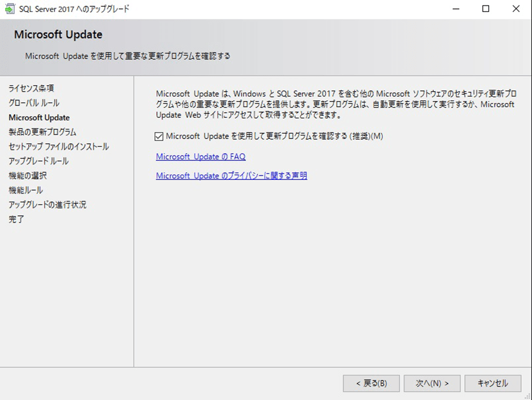Select the 製品の更新プログラム step in sidebar
This screenshot has width=532, height=400.
click(x=43, y=132)
